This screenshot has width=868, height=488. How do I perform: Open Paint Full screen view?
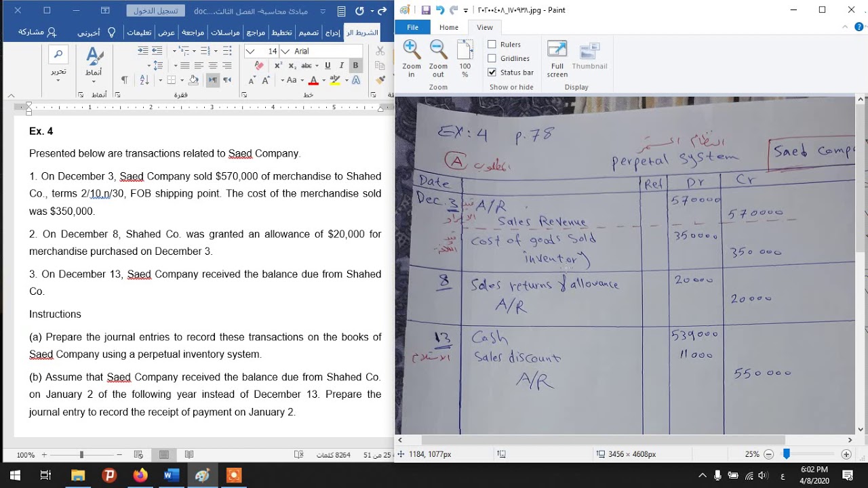(557, 58)
